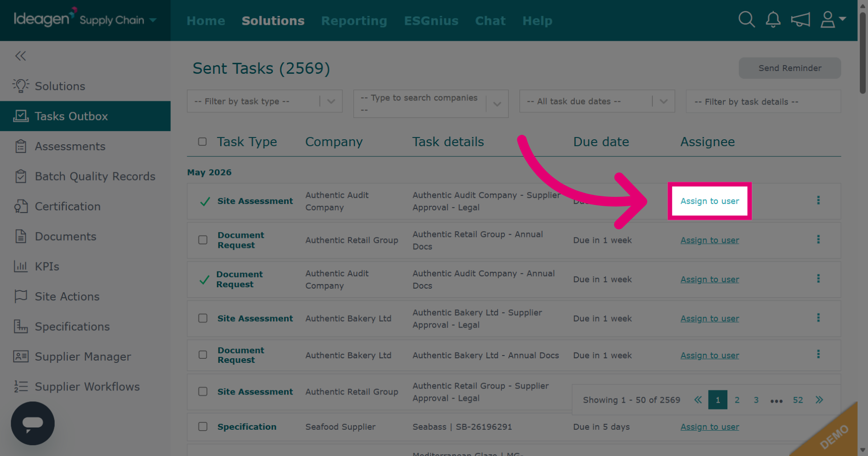Click the Due date column header

pos(601,142)
